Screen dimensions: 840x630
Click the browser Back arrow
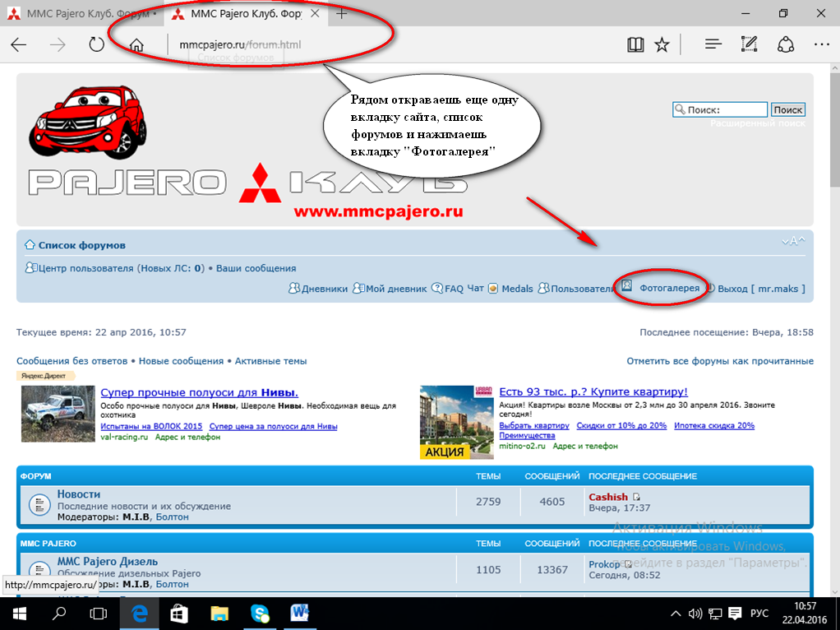(20, 45)
